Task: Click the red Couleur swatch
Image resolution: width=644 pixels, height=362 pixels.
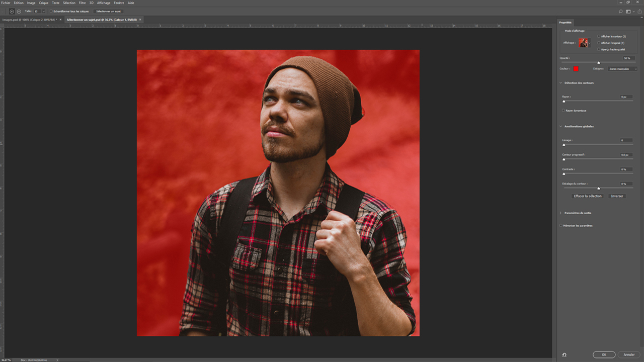Action: point(576,69)
